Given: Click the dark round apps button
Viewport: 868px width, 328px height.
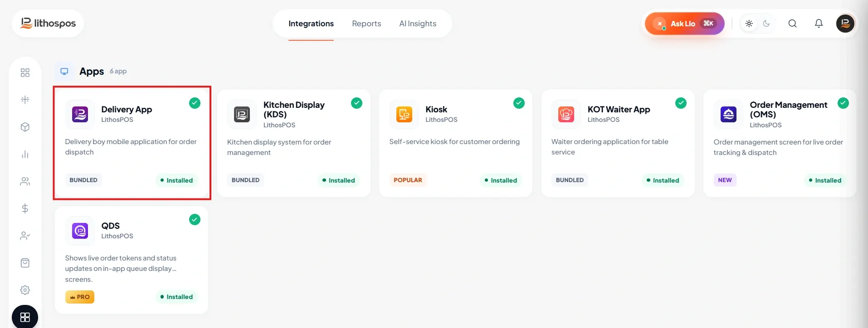Looking at the screenshot, I should pos(25,317).
